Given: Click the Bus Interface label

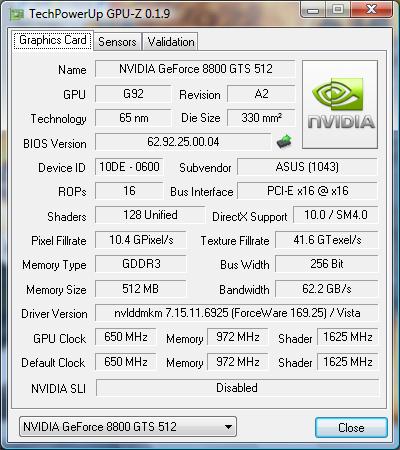Looking at the screenshot, I should point(202,192).
